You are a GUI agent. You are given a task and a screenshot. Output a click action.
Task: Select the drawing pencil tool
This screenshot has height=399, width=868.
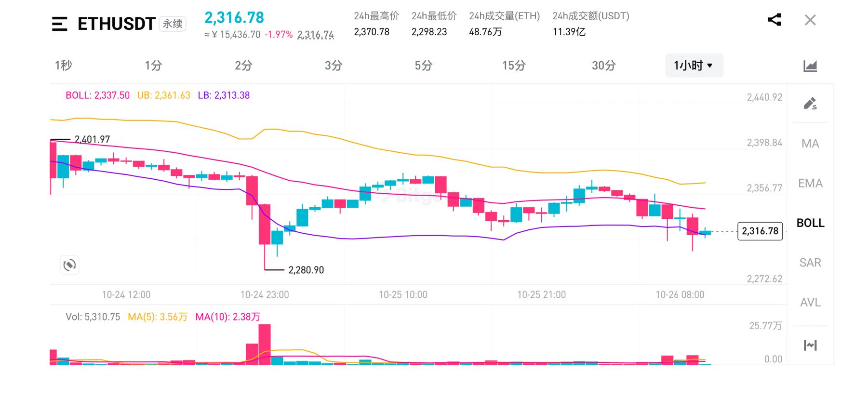coord(810,103)
